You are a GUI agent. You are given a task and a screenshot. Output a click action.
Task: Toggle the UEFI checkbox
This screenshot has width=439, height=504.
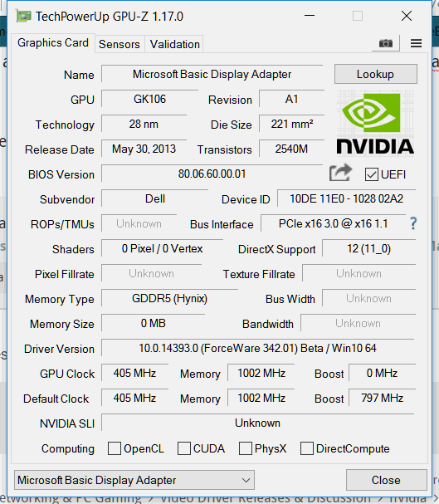[x=371, y=174]
